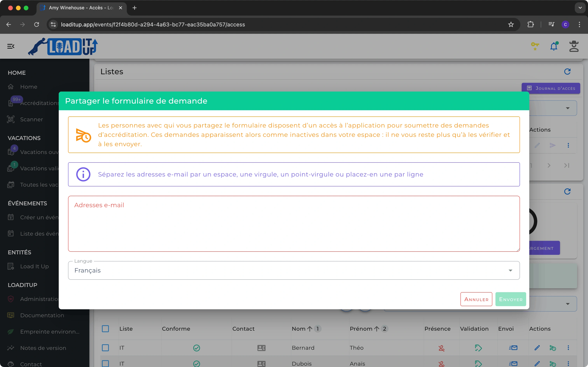
Task: Open Scanner in the sidebar
Action: click(x=31, y=119)
